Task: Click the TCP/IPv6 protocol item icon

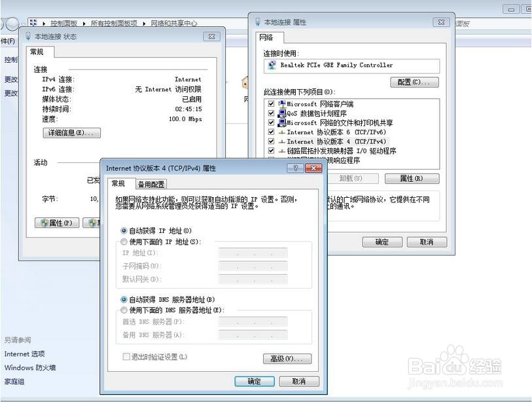Action: (x=281, y=132)
